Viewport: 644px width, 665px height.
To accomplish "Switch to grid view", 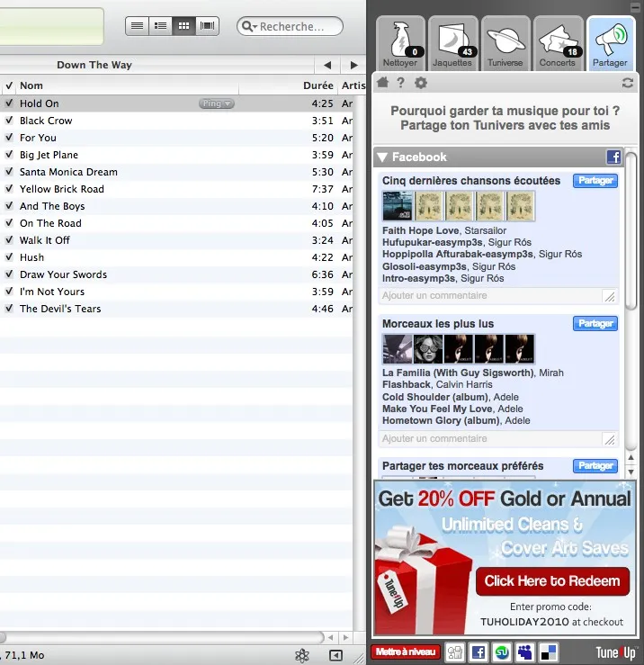I will (183, 26).
